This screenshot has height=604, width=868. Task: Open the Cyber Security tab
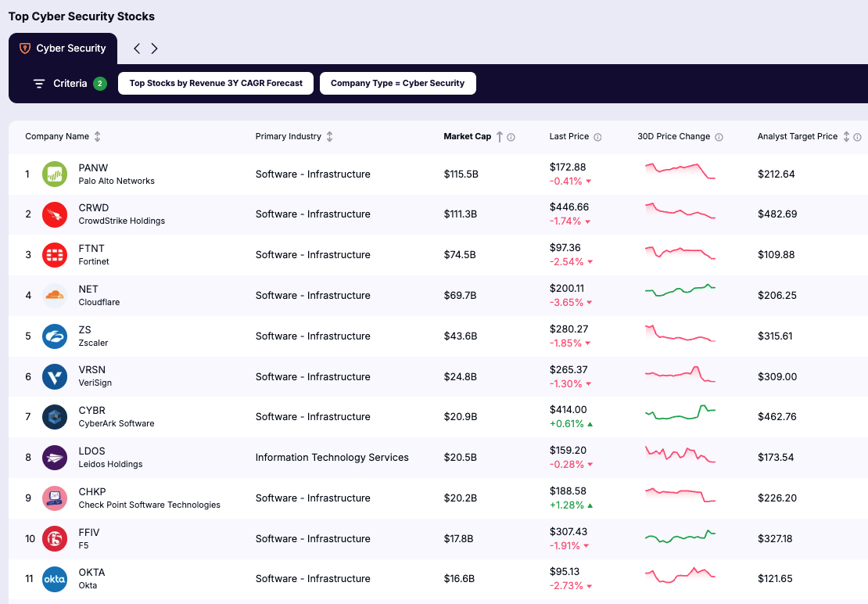tap(63, 49)
